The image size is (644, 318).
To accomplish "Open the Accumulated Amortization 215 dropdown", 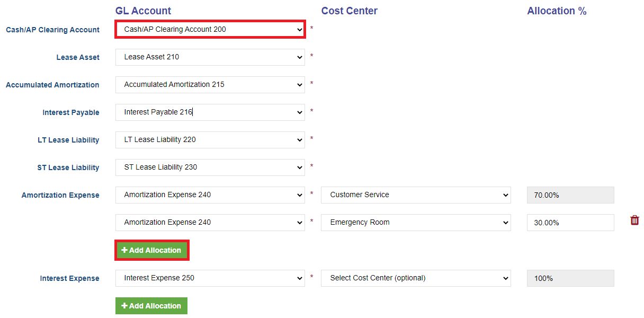I will tap(210, 85).
